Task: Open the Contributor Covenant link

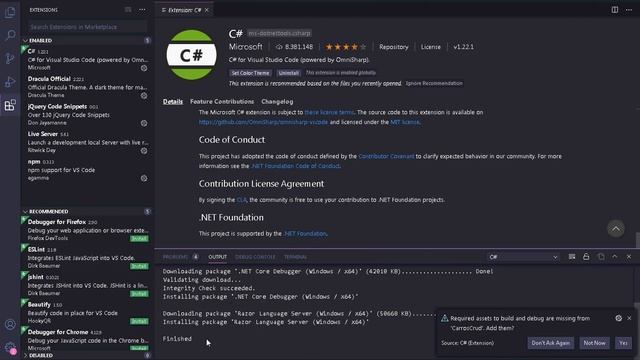Action: click(x=386, y=156)
